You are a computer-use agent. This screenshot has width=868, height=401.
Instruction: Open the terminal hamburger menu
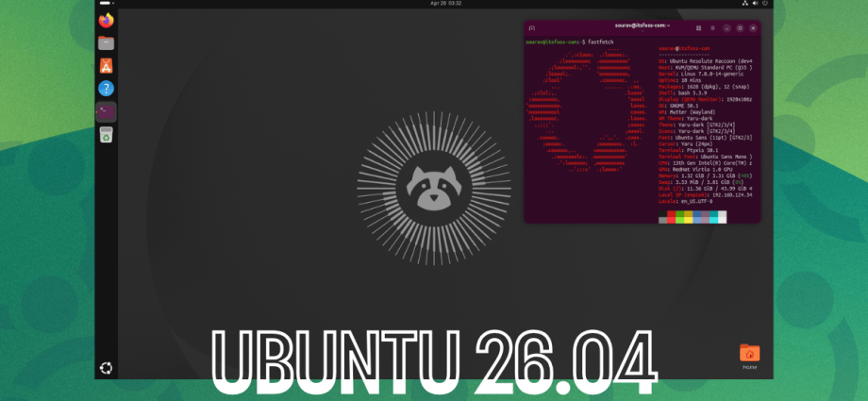712,27
